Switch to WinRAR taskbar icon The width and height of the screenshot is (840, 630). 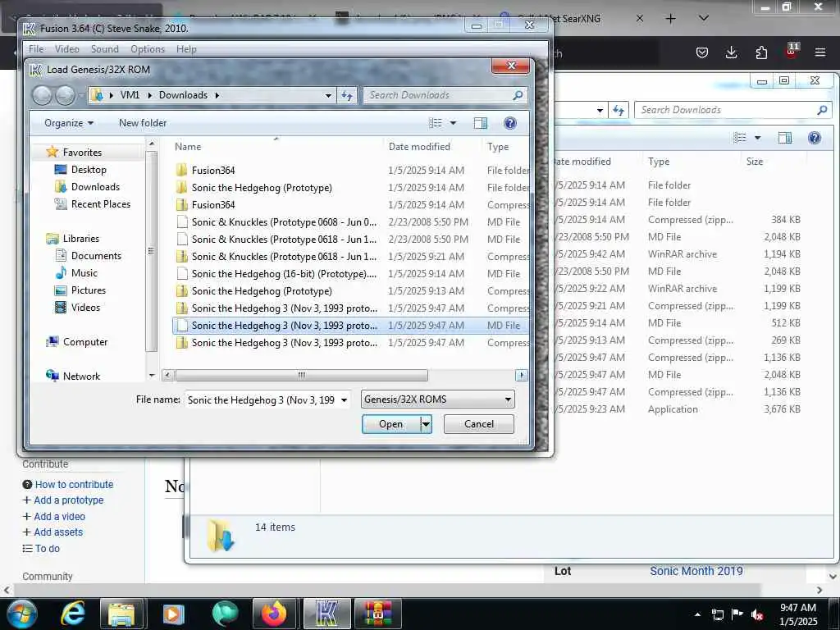tap(377, 614)
